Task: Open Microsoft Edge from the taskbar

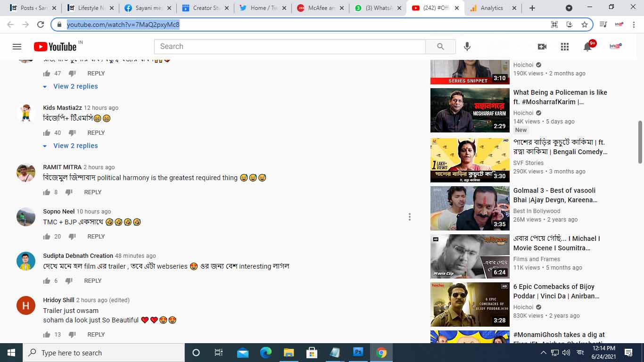Action: [x=266, y=353]
